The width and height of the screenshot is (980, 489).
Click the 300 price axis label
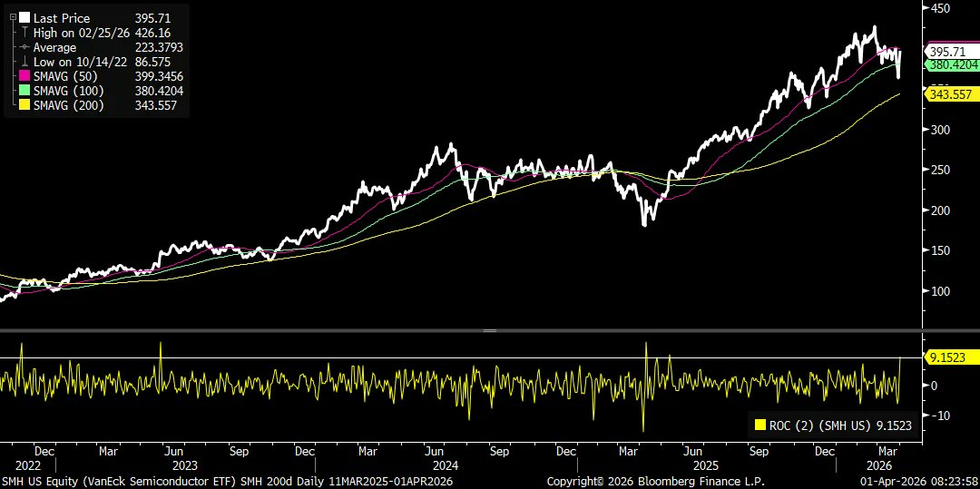point(941,129)
